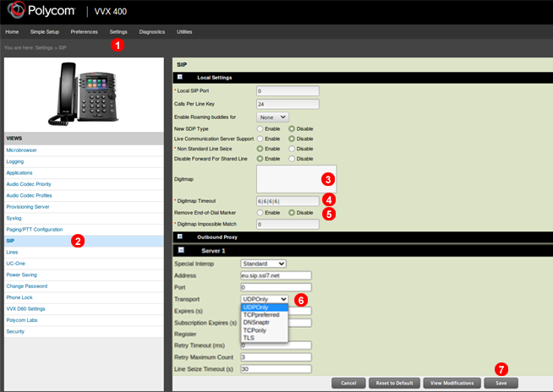Viewport: 553px width, 392px height.
Task: Open the Logging view
Action: tap(15, 161)
